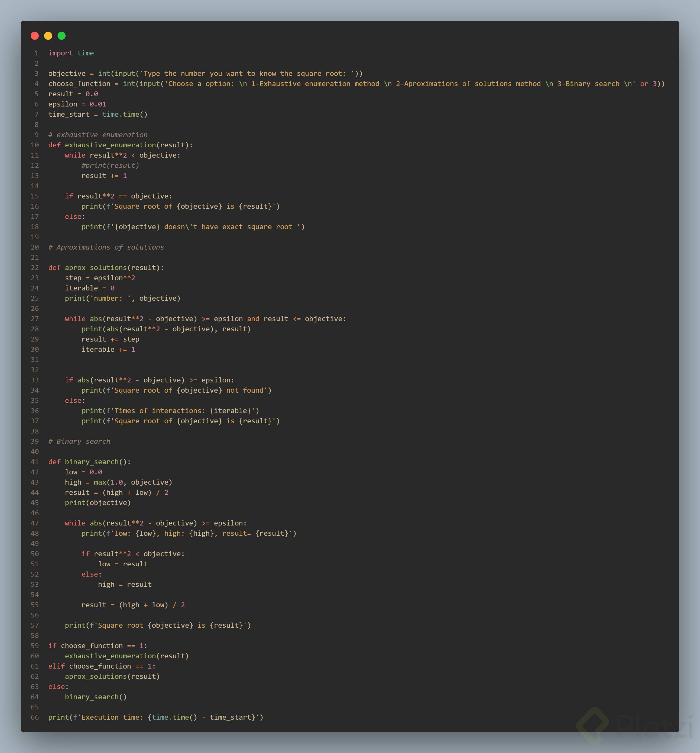
Task: Click 'def aprox_solutions(result):' line
Action: 106,268
